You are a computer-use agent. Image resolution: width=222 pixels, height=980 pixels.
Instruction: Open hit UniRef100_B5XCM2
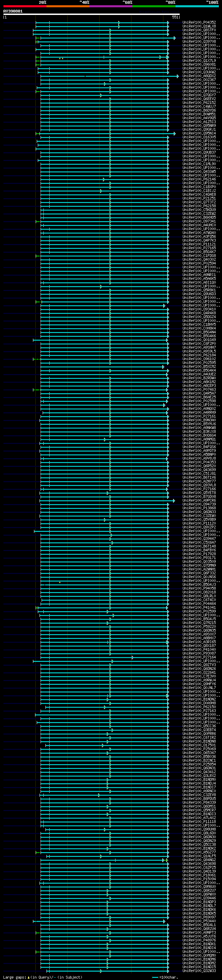click(x=199, y=367)
